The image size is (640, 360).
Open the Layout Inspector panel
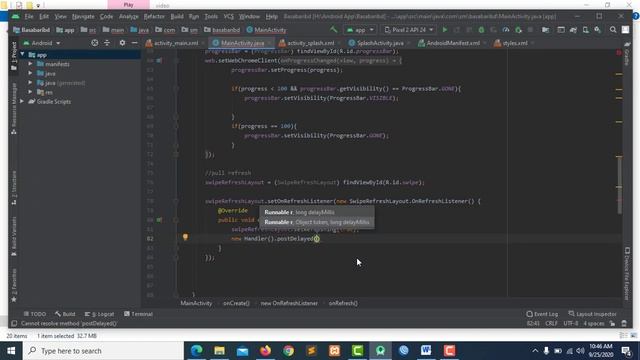tap(592, 314)
